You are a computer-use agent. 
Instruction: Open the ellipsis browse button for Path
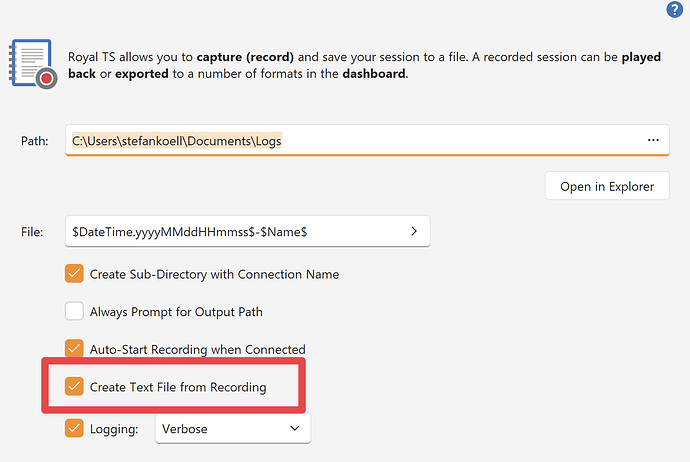pos(653,140)
